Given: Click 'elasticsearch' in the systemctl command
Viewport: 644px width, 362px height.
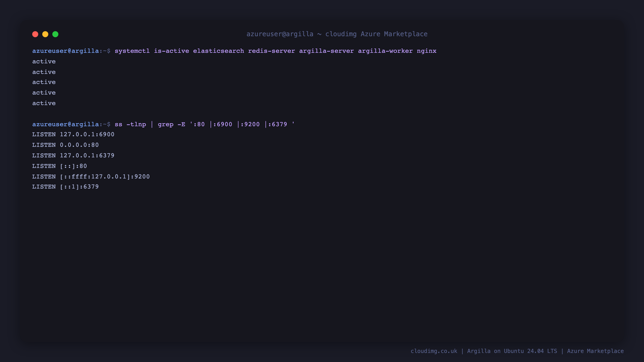Looking at the screenshot, I should coord(218,51).
